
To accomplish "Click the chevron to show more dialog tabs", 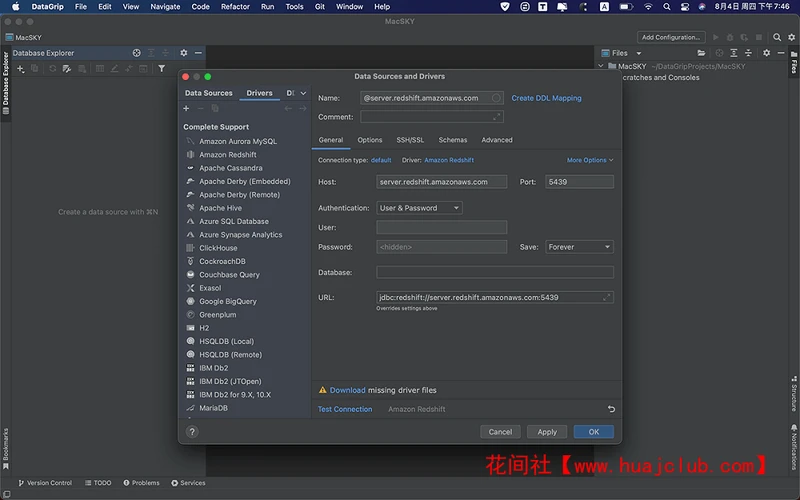I will [303, 93].
